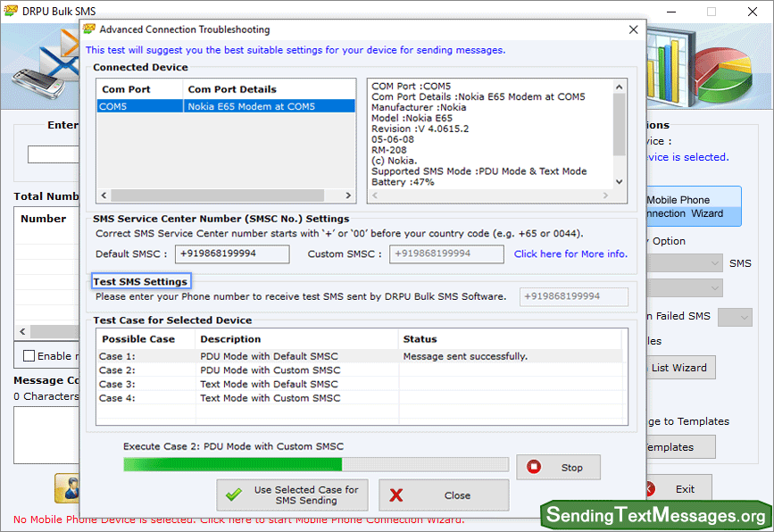Click the Templates button in main window

(x=680, y=447)
